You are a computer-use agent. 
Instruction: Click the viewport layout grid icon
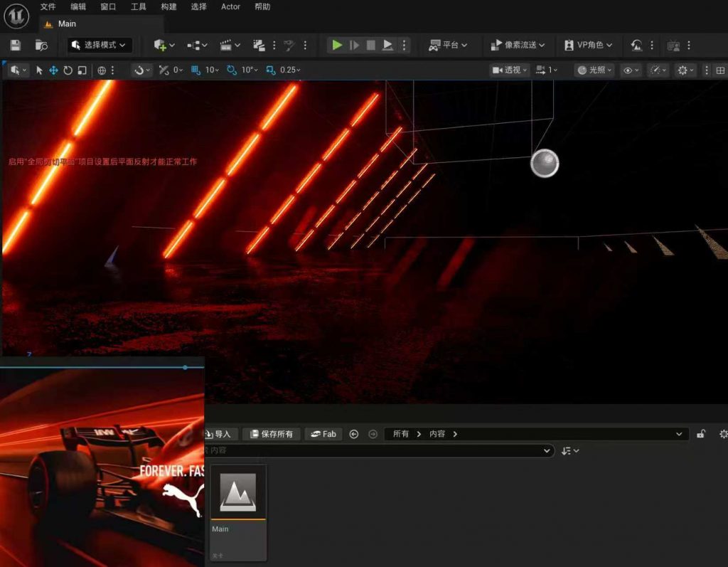(x=720, y=70)
